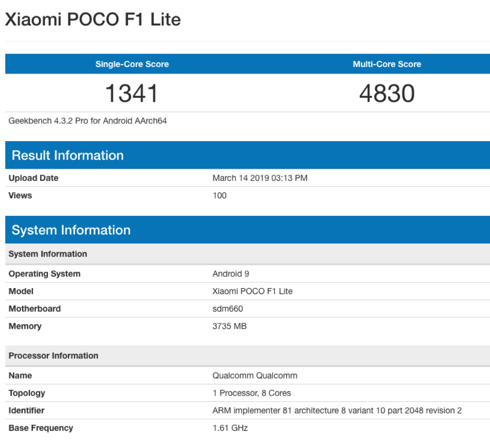Click the 1.61 GHz base frequency value
The image size is (490, 448).
pyautogui.click(x=230, y=428)
